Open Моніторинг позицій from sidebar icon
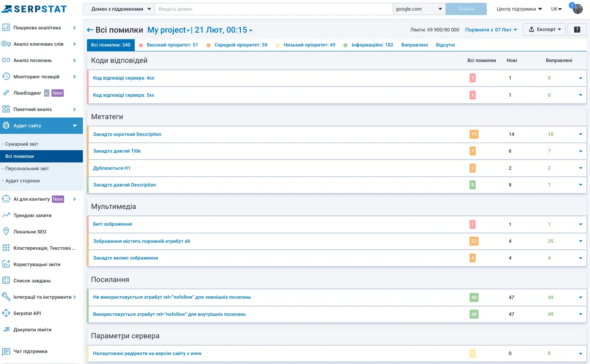Image resolution: width=590 pixels, height=364 pixels. 6,77
